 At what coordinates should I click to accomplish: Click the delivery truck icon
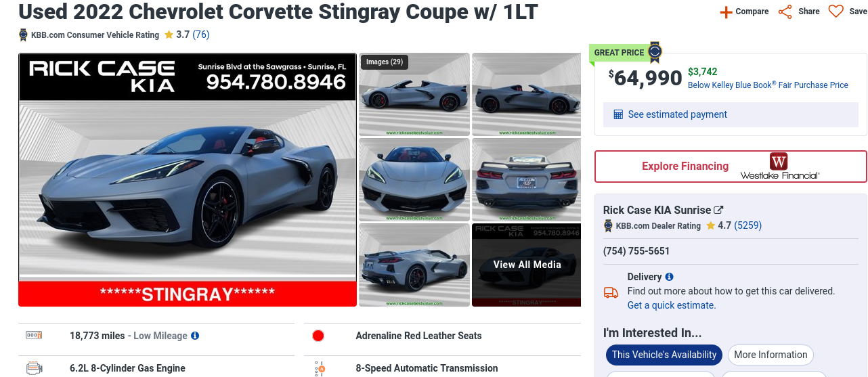(x=611, y=292)
